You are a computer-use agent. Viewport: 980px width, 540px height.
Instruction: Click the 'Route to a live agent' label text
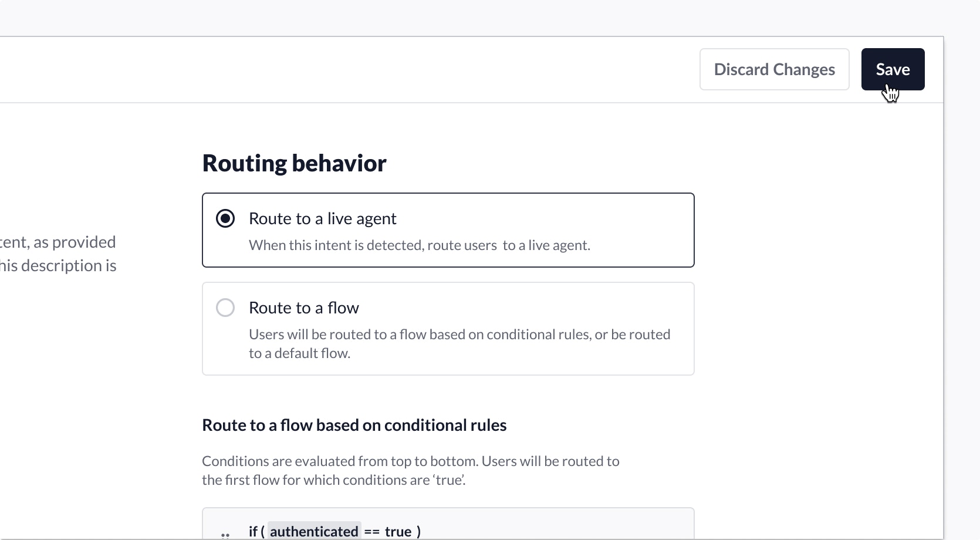(322, 218)
